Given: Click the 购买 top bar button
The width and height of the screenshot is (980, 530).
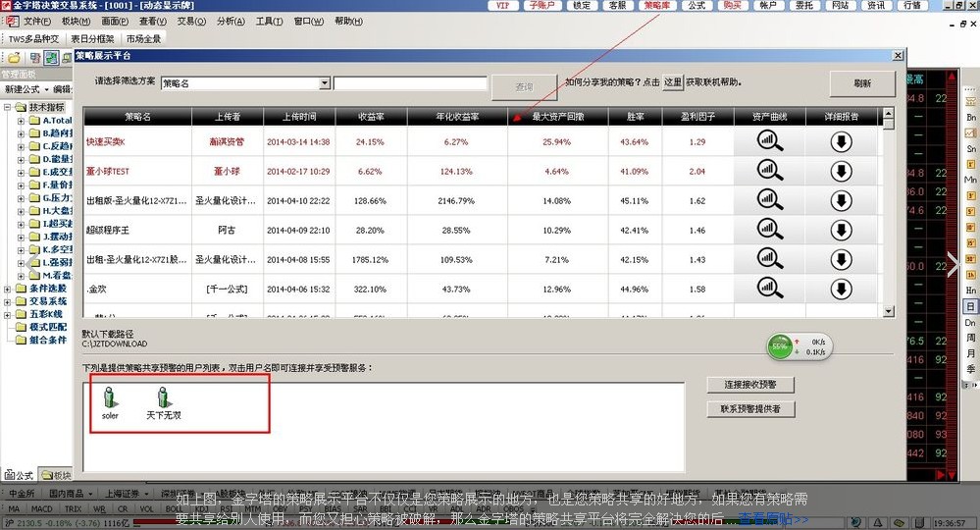Looking at the screenshot, I should pos(733,5).
